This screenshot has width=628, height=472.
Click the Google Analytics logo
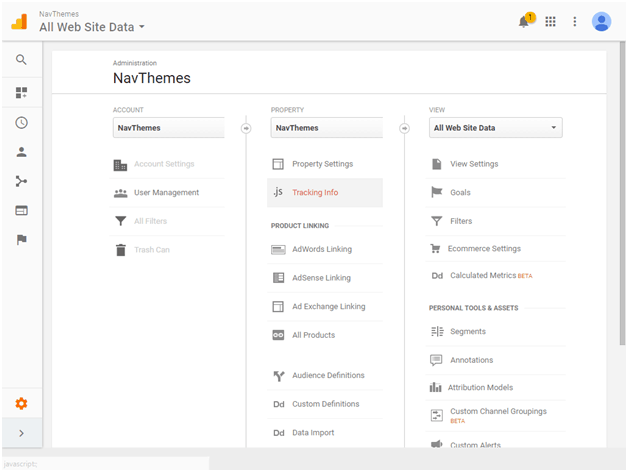pos(19,22)
